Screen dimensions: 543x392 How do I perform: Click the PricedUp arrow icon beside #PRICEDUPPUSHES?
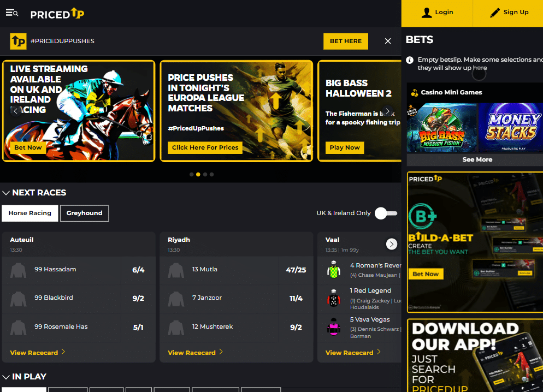click(x=19, y=41)
